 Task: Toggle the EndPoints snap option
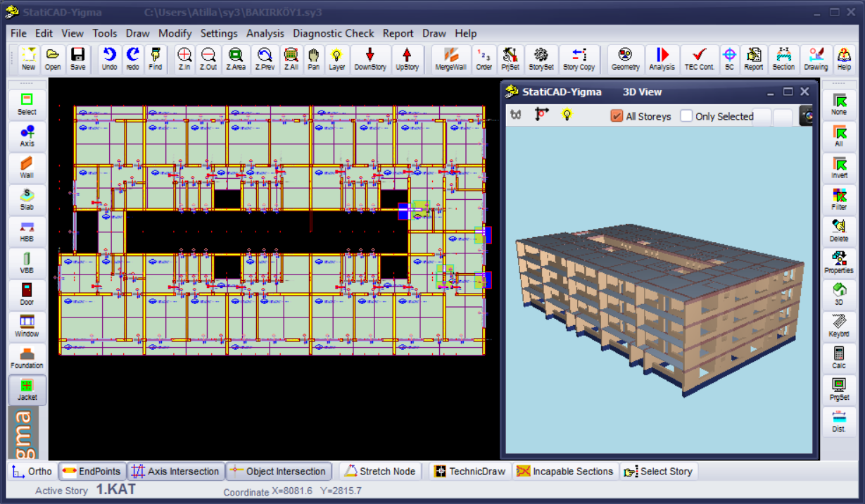tap(91, 471)
